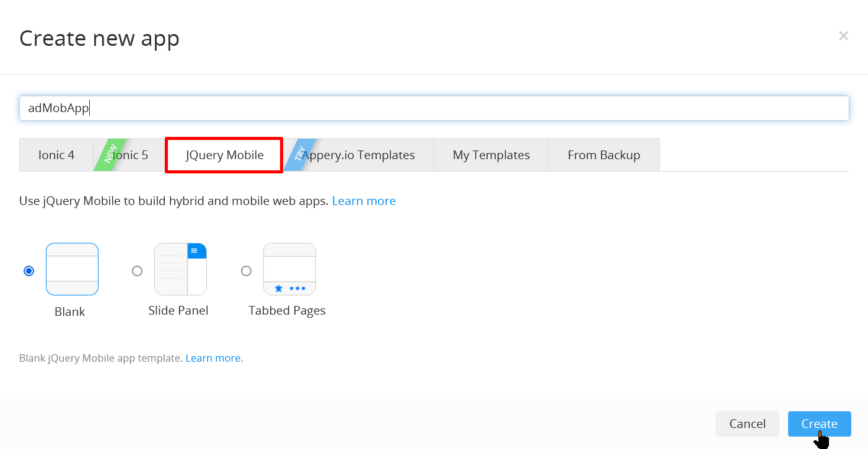Click the Blank template label
The width and height of the screenshot is (868, 449).
click(70, 312)
